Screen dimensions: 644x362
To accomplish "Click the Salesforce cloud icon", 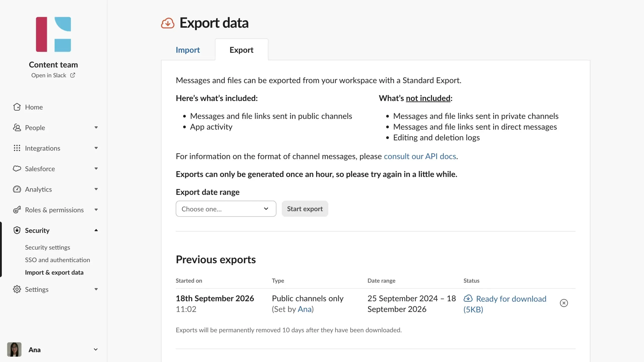I will [17, 168].
